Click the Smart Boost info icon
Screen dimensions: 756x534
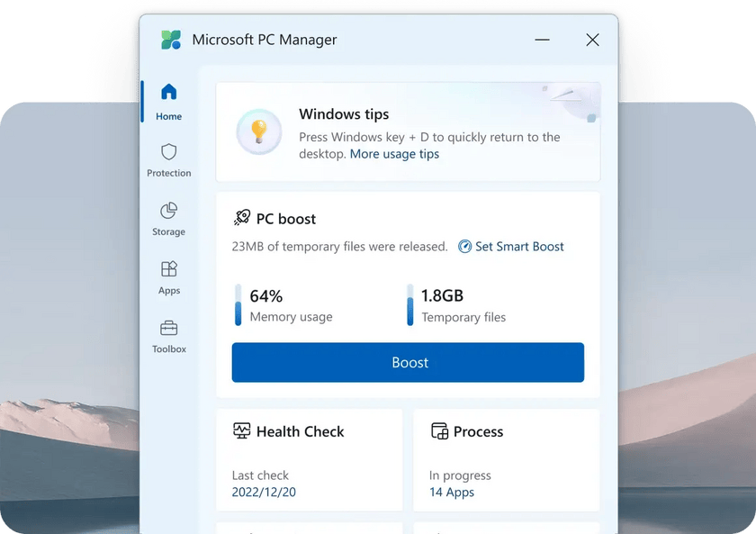point(464,246)
